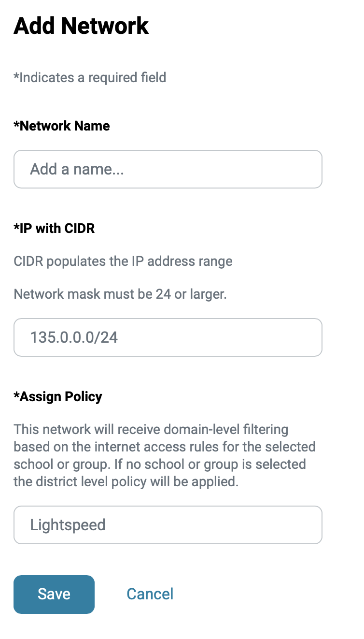Click the Assign Policy label

click(58, 396)
